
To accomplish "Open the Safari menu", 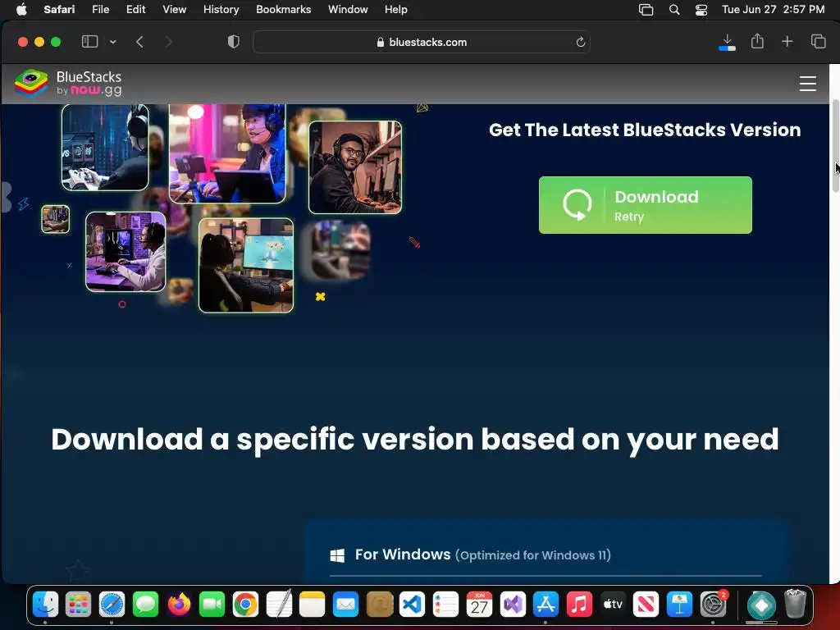I will tap(59, 9).
